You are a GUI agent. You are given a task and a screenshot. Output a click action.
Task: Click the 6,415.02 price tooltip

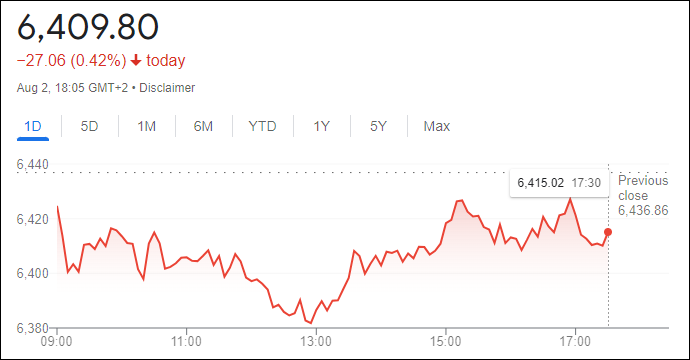click(x=559, y=183)
